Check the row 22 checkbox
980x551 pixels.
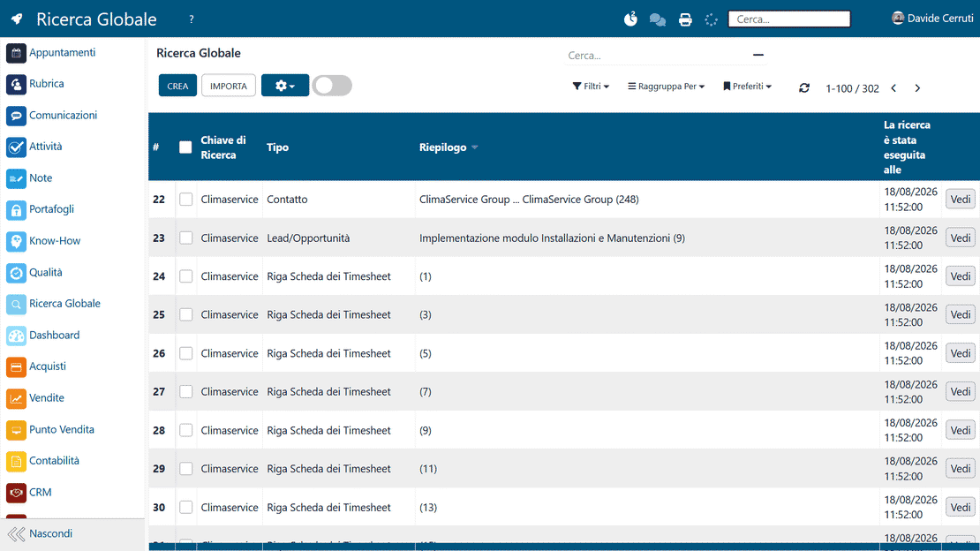pos(185,200)
